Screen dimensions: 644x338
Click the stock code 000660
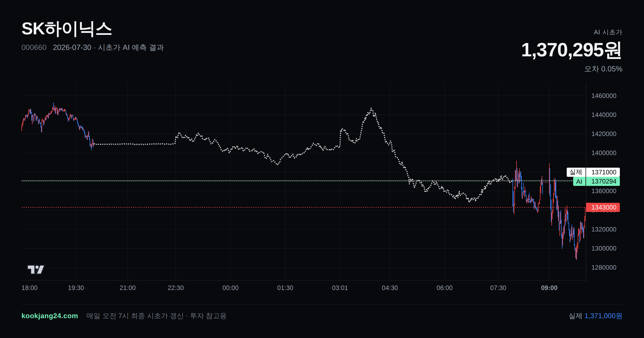point(34,47)
